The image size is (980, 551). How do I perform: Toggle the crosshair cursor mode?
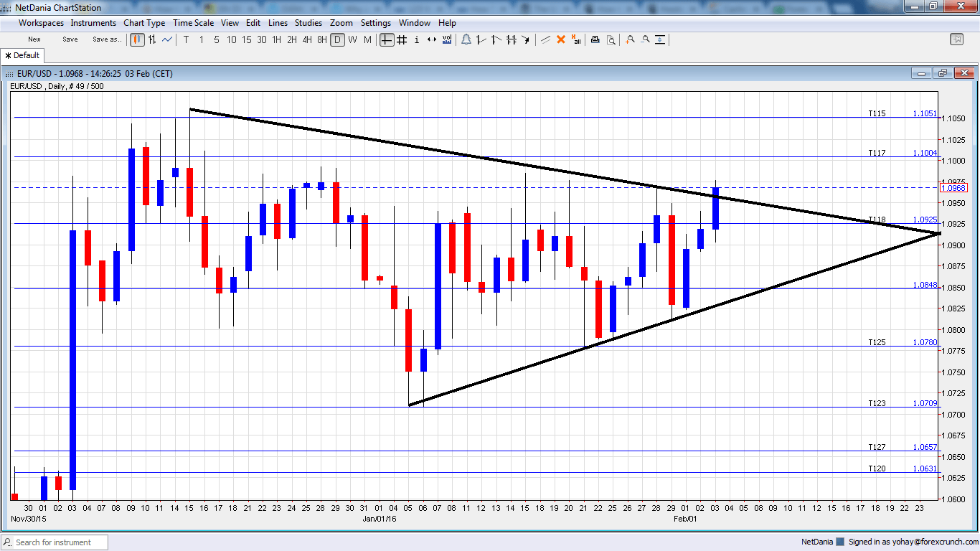[x=385, y=39]
